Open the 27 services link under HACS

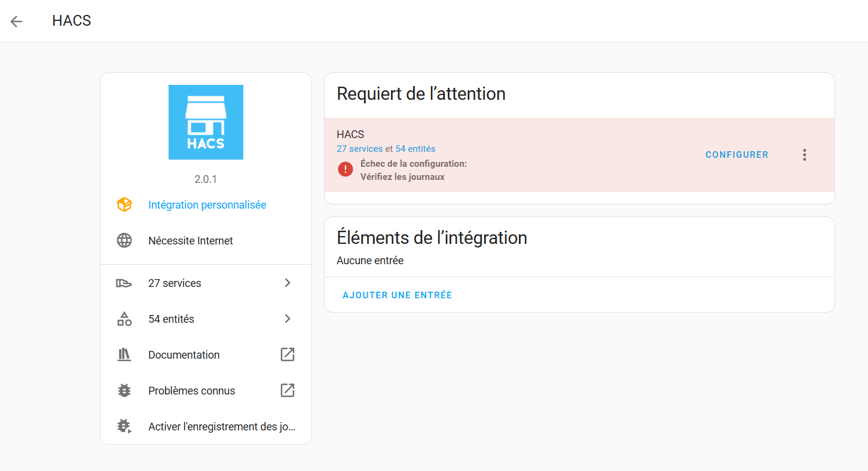[359, 149]
